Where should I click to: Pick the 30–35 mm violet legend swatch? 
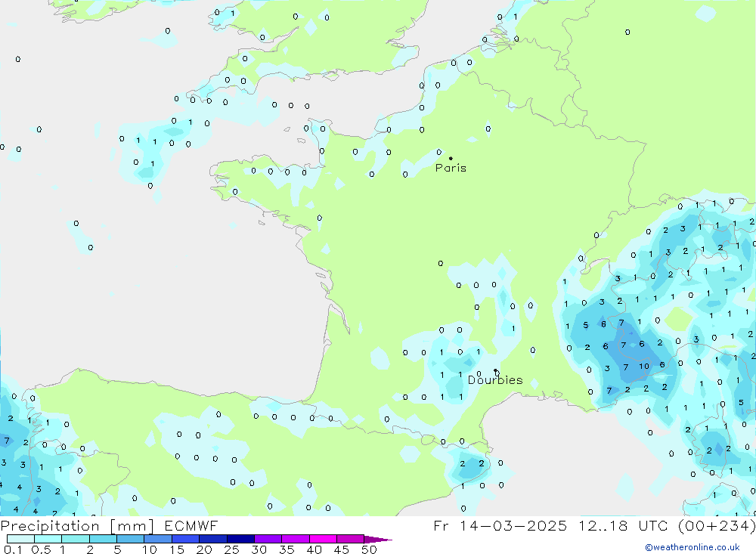[268, 539]
